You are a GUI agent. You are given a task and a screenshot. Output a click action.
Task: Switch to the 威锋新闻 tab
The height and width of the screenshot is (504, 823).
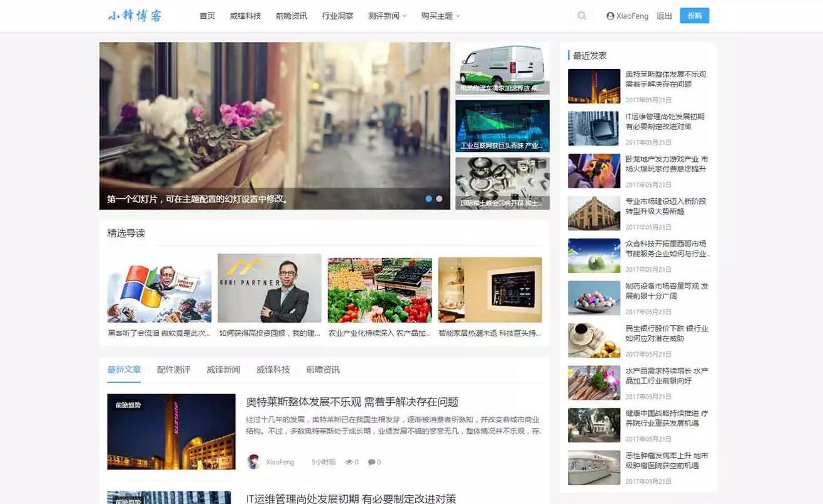[x=223, y=370]
